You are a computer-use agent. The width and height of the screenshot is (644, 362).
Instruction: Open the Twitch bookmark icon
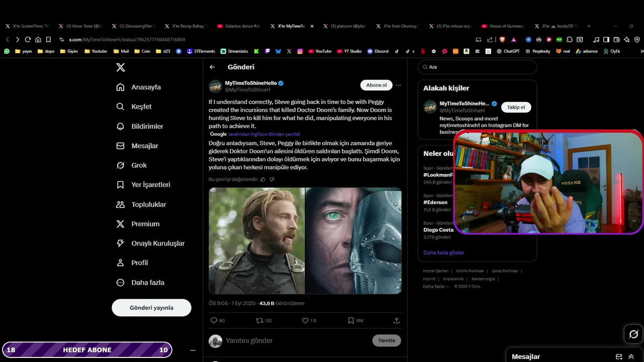coord(267,51)
